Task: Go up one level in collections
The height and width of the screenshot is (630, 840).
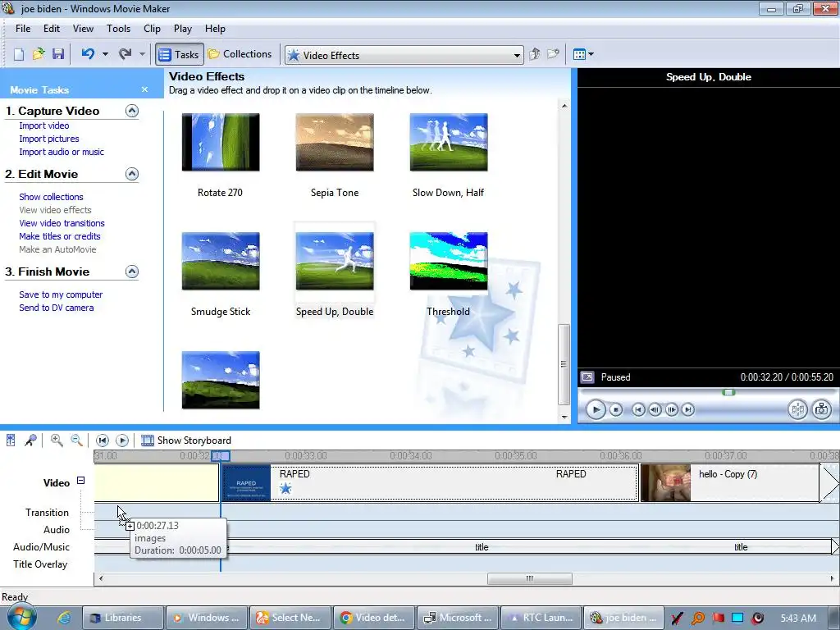Action: 535,54
